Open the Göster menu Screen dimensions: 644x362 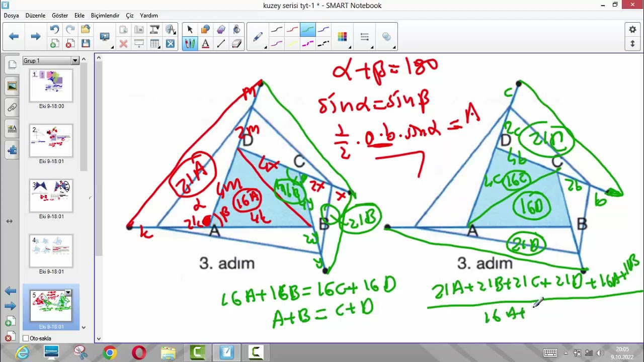[60, 16]
